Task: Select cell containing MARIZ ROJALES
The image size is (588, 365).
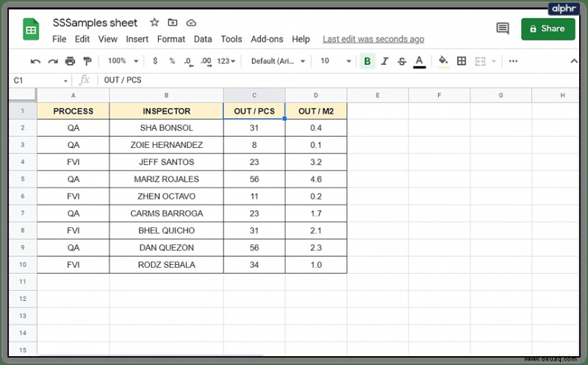Action: coord(166,179)
